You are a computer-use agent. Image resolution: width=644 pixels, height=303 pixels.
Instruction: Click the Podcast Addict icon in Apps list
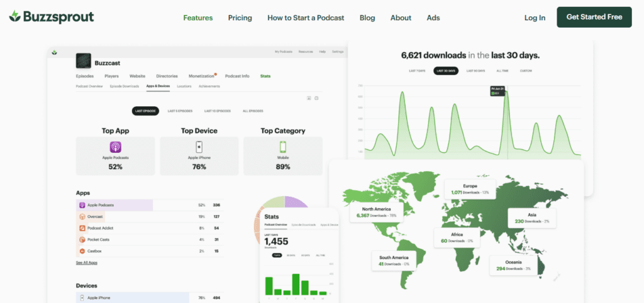click(x=82, y=228)
